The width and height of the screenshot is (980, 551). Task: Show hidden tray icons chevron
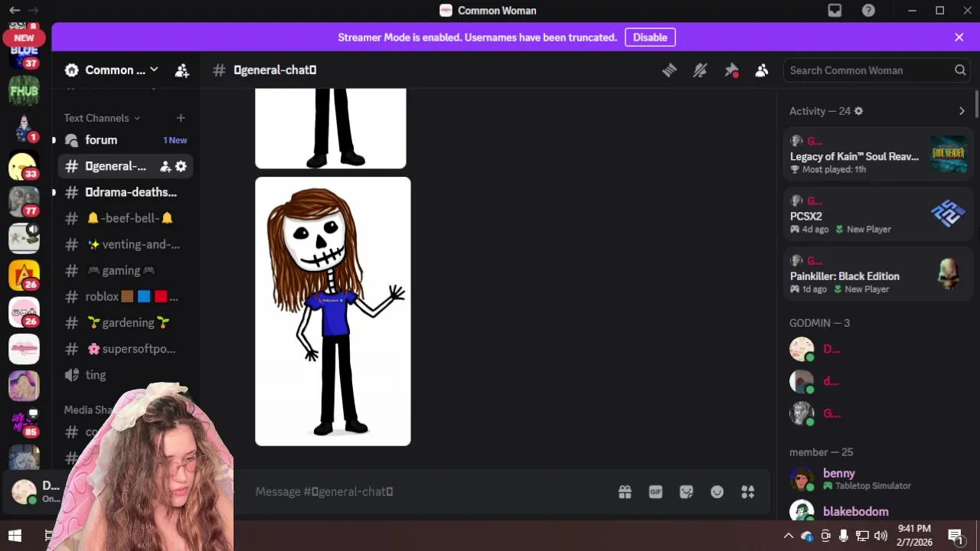[788, 536]
